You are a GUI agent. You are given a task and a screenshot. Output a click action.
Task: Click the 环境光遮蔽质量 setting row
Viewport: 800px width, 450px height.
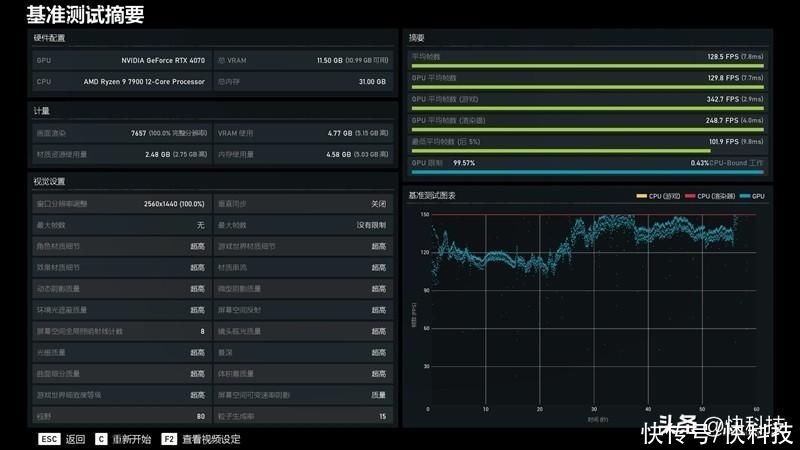pos(121,310)
